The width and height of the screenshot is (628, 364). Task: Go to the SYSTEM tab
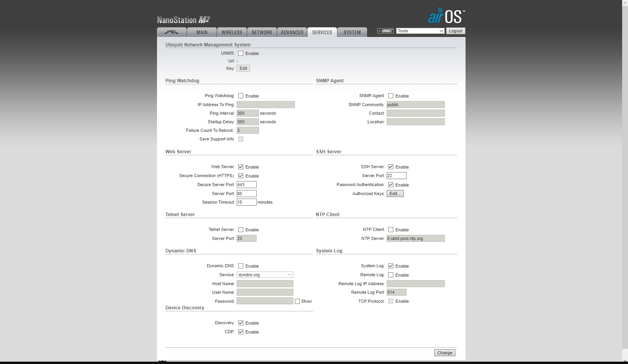tap(352, 32)
